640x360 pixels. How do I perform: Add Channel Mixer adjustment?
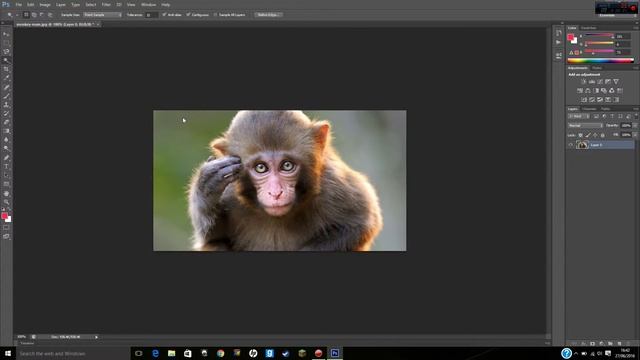[x=611, y=91]
